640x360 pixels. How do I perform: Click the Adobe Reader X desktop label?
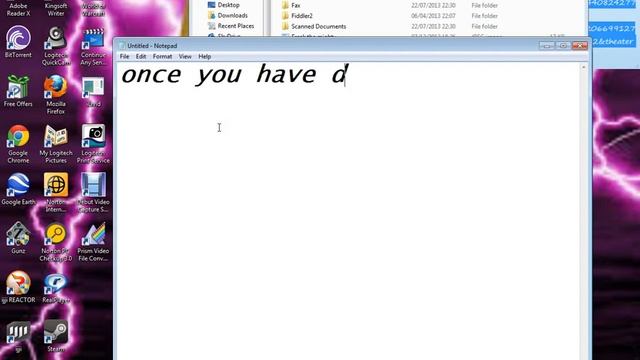click(18, 9)
